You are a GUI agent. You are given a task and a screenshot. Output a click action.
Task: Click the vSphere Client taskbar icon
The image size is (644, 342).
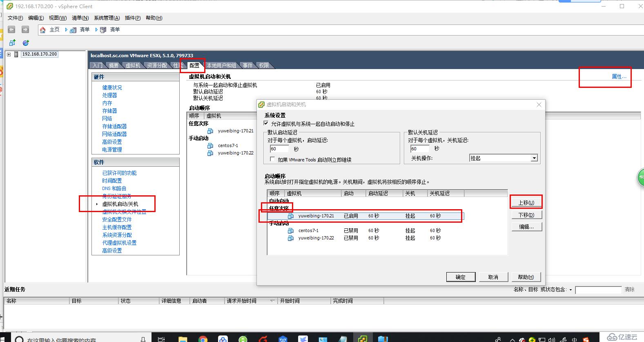(362, 339)
